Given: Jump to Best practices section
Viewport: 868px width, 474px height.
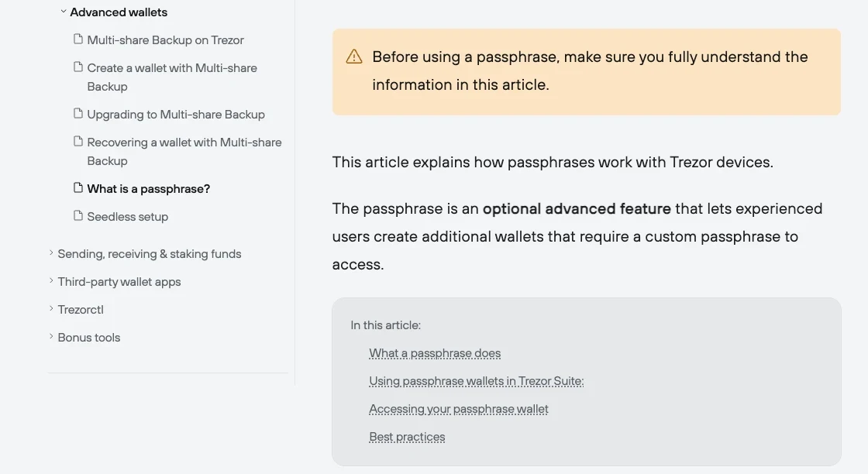Looking at the screenshot, I should pyautogui.click(x=407, y=437).
